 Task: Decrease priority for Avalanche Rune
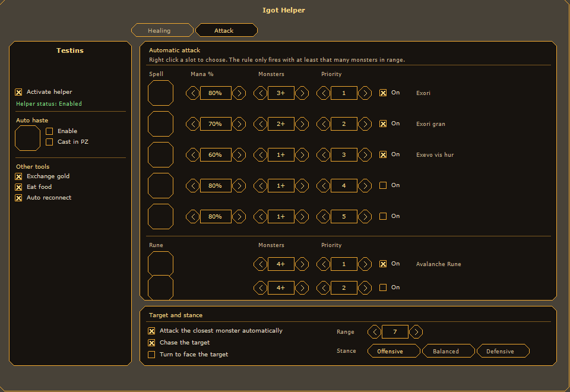tap(323, 264)
